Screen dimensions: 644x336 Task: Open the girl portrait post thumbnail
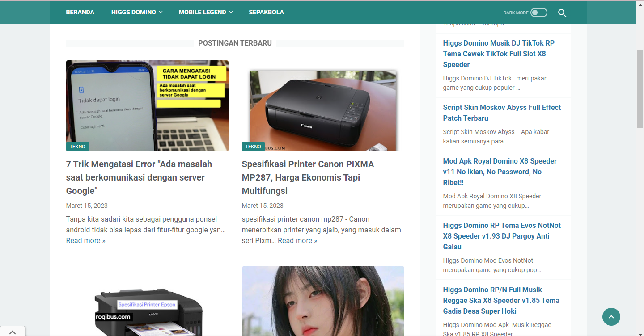323,301
